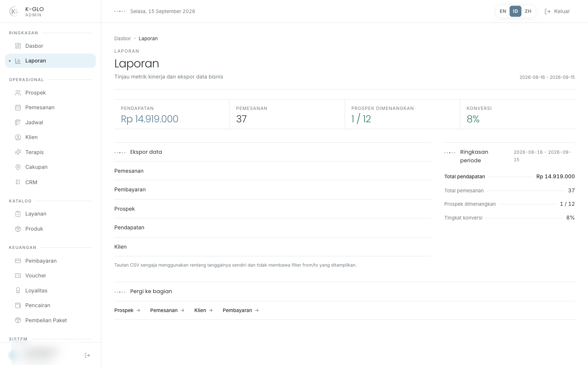Viewport: 588px width, 368px height.
Task: Follow the Klien link under Pergi ke bagian
Action: (x=204, y=310)
